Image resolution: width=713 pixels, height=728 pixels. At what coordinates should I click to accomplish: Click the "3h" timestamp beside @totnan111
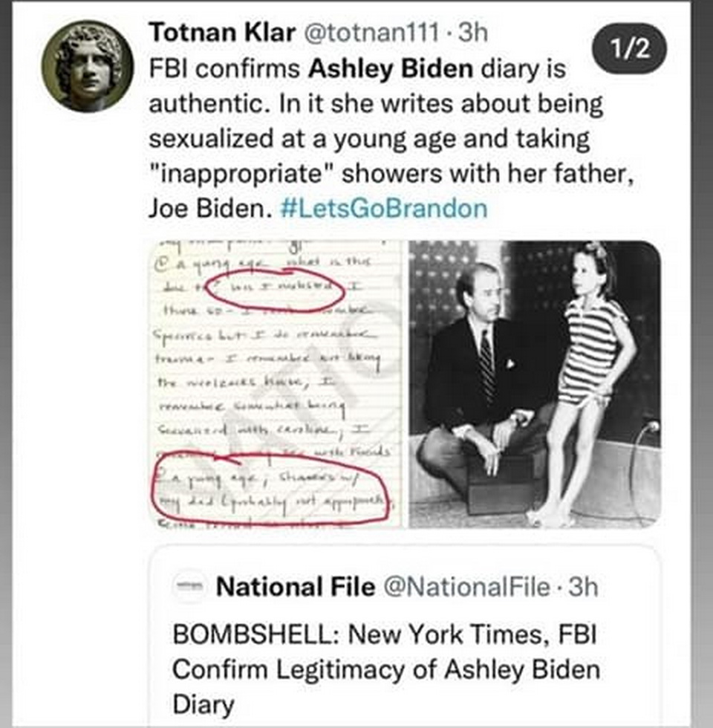point(474,33)
